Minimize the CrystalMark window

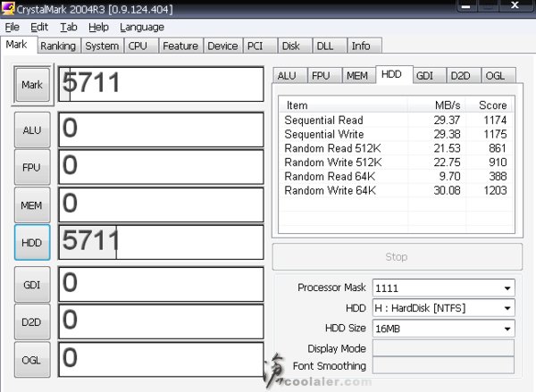[x=466, y=6]
